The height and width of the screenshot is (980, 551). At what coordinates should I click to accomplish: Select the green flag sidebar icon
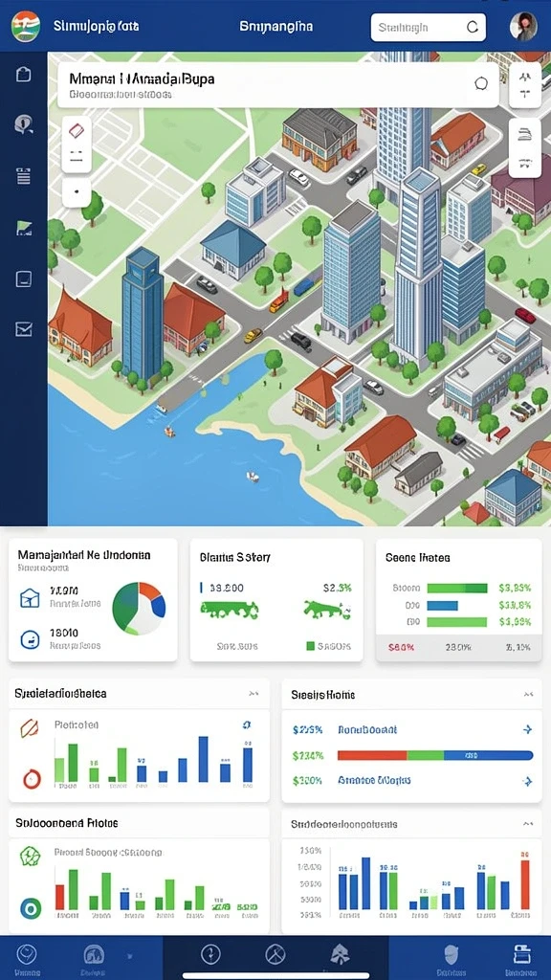tap(23, 228)
